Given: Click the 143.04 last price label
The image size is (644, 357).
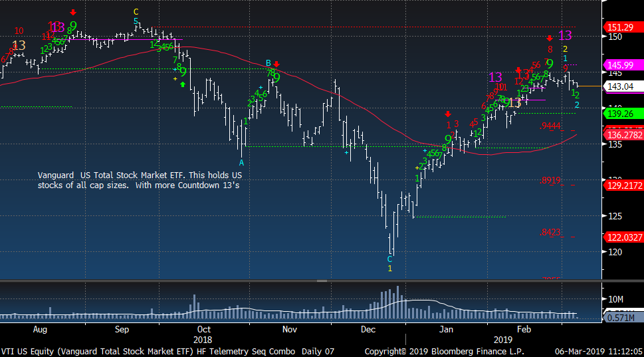Looking at the screenshot, I should tap(623, 86).
